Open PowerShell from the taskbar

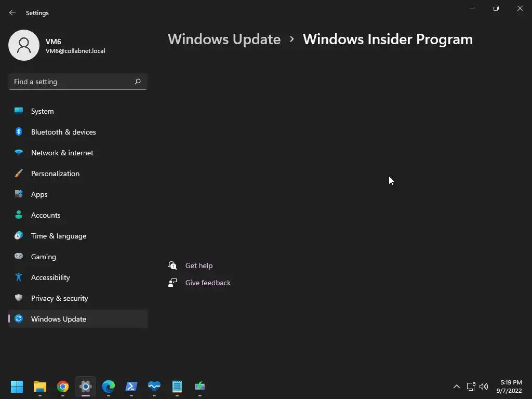[x=131, y=387]
